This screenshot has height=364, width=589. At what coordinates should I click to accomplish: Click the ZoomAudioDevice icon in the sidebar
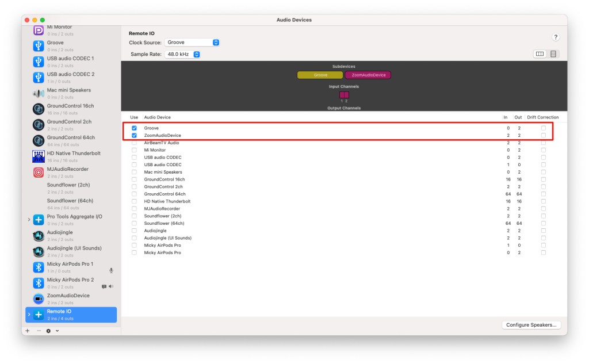(39, 298)
